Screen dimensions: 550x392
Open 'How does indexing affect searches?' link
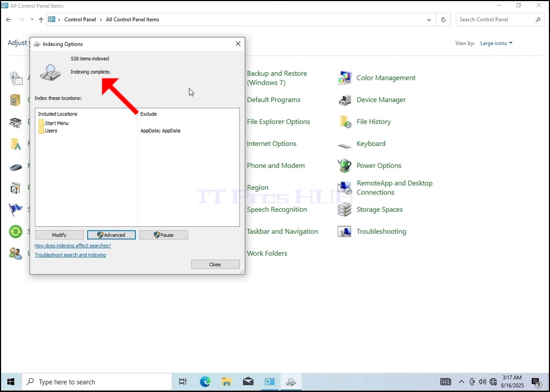tap(73, 245)
